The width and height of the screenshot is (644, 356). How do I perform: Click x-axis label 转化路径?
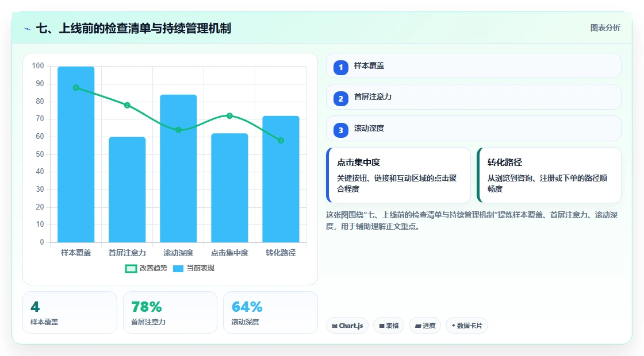point(281,253)
